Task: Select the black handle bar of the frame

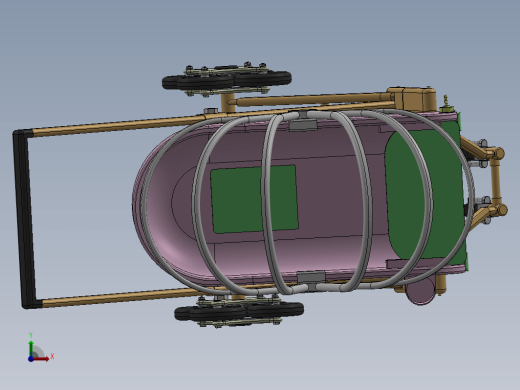Action: coord(25,219)
